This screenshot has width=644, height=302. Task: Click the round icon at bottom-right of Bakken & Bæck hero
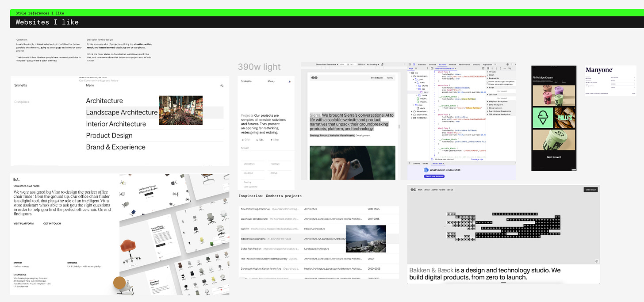[597, 261]
